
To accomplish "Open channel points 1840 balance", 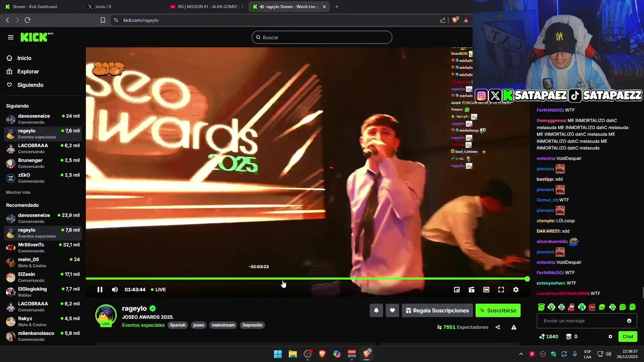I will 548,337.
